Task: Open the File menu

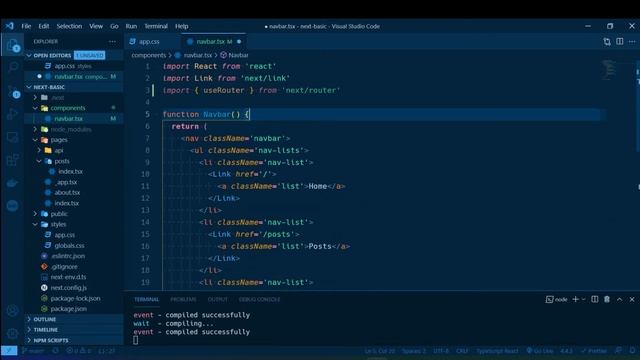Action: [x=26, y=26]
